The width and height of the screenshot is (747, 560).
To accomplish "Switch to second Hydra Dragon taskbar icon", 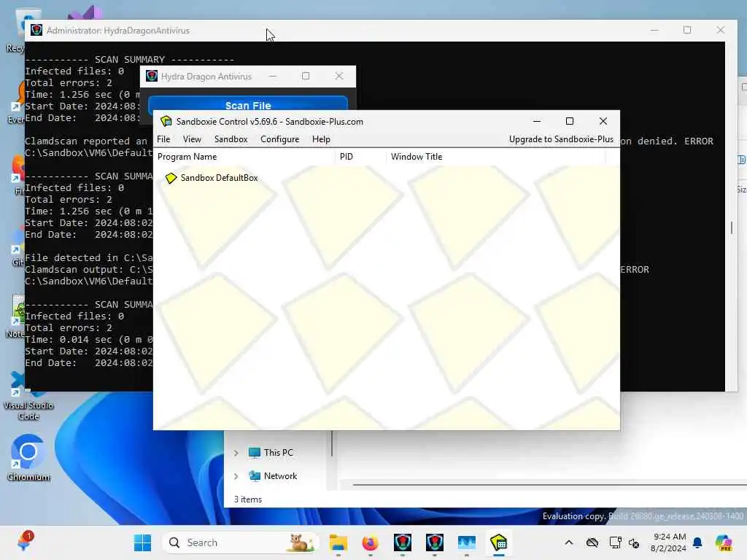I will pyautogui.click(x=435, y=542).
